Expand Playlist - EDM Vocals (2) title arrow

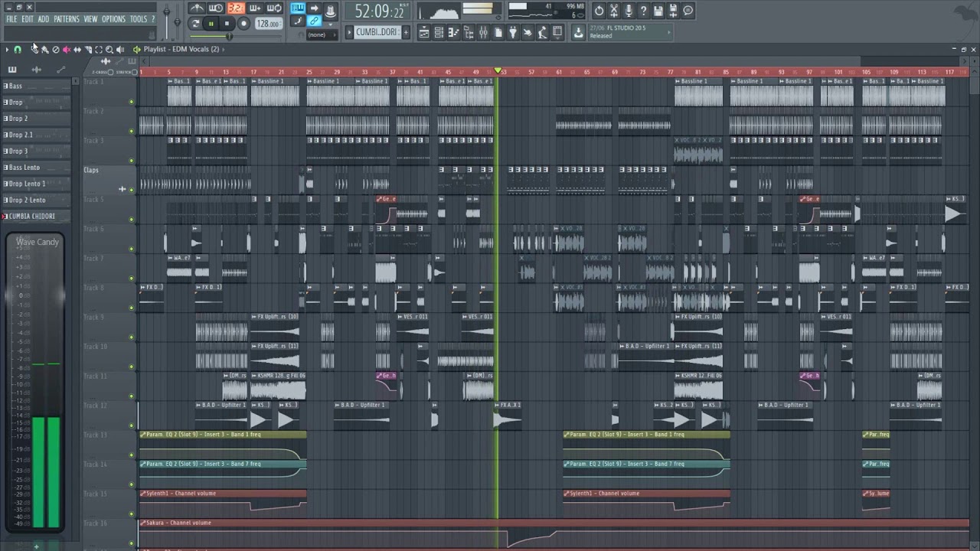click(x=224, y=50)
